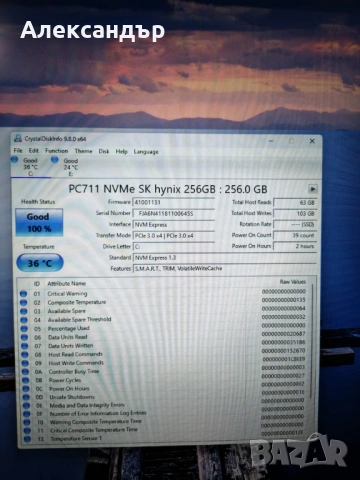Open the Function menu
The image size is (360, 480).
coord(57,151)
